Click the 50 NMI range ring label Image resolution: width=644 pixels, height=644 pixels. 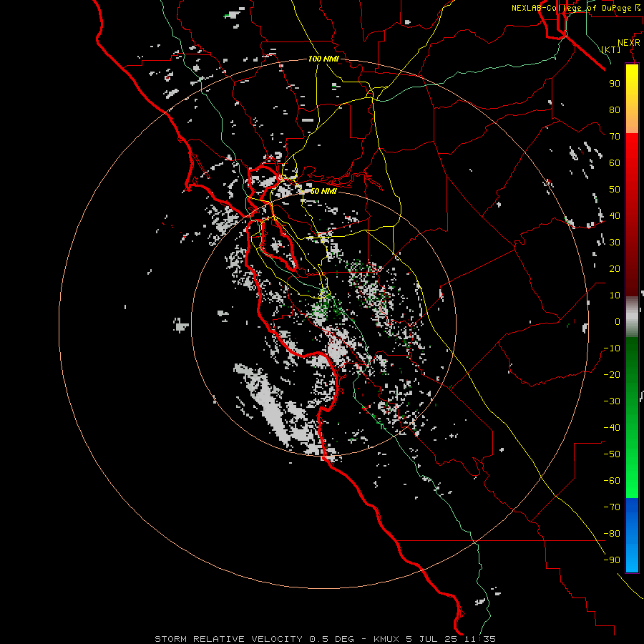coord(323,191)
